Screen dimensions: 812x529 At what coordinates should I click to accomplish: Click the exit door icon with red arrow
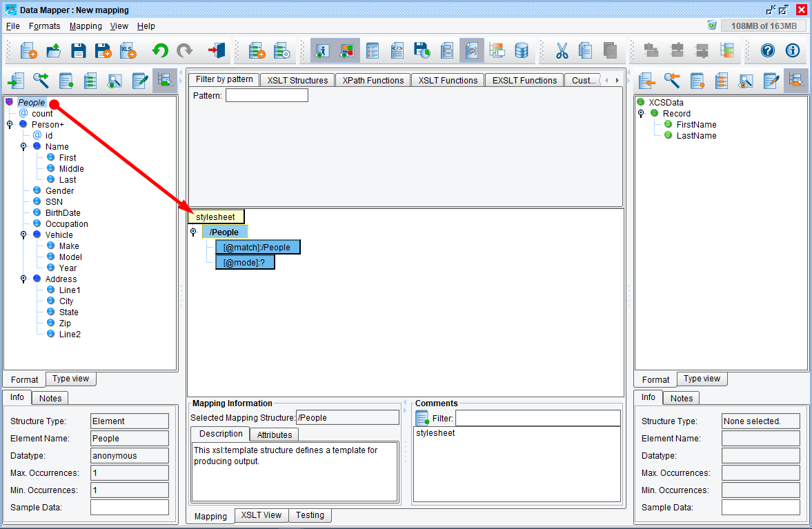click(x=216, y=51)
